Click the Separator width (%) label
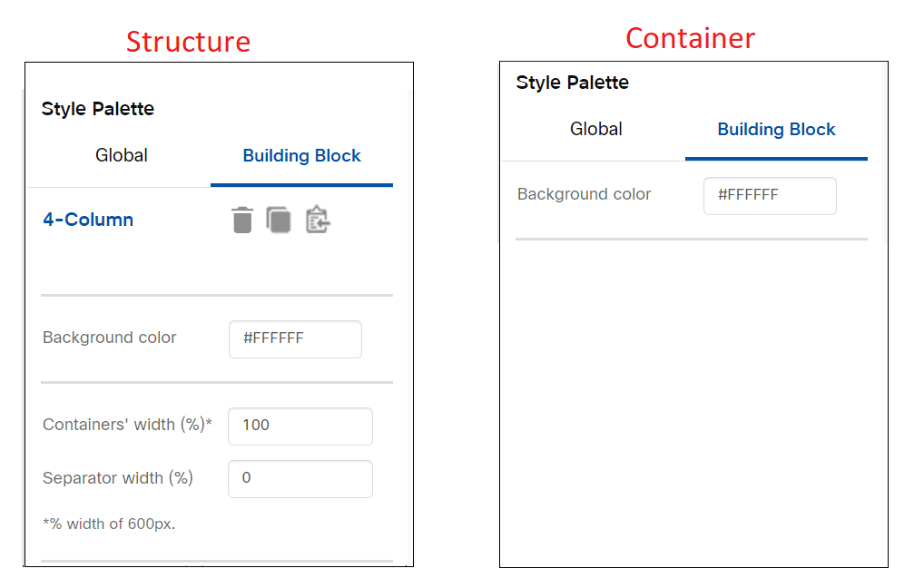The width and height of the screenshot is (924, 588). point(118,478)
